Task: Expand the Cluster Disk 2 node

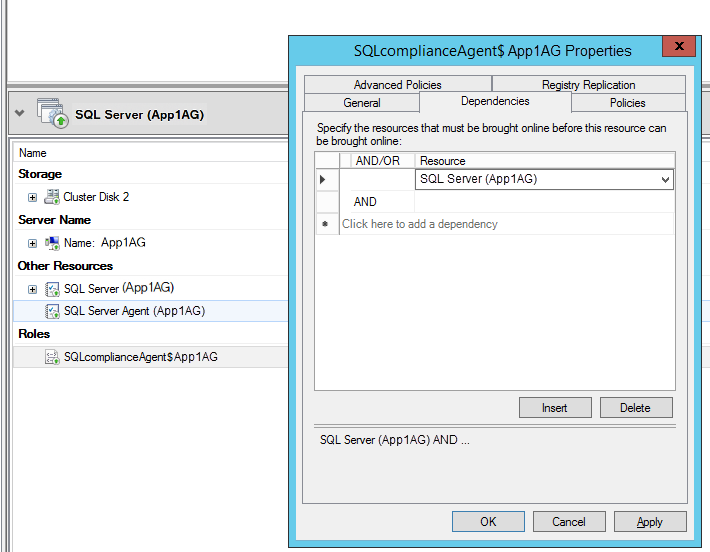Action: pyautogui.click(x=32, y=197)
